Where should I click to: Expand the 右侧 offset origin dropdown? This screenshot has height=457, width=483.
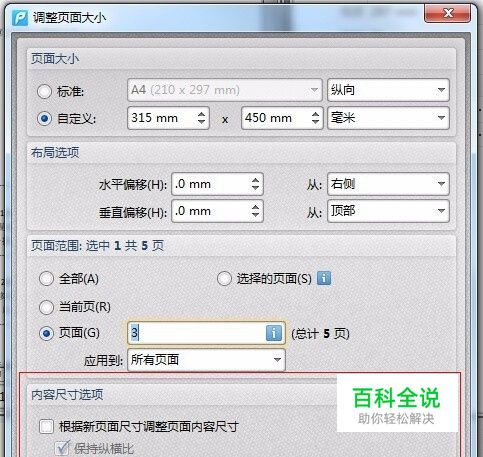coord(388,184)
